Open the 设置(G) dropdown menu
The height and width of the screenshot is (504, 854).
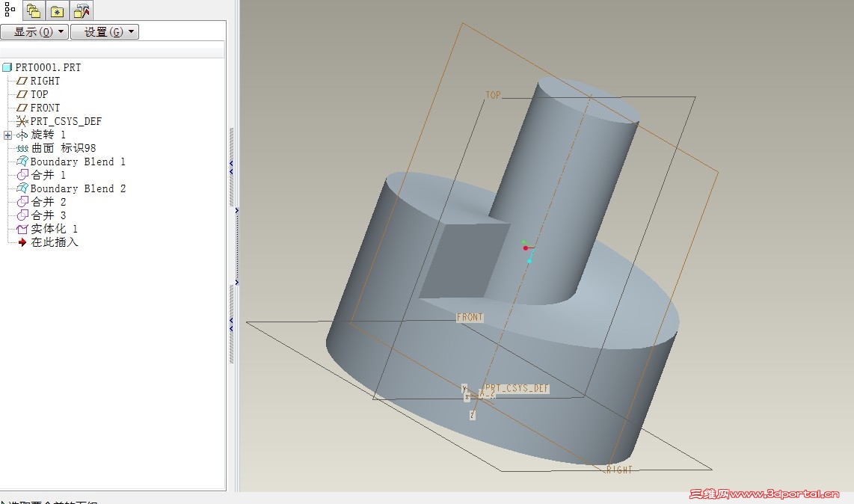[x=105, y=31]
